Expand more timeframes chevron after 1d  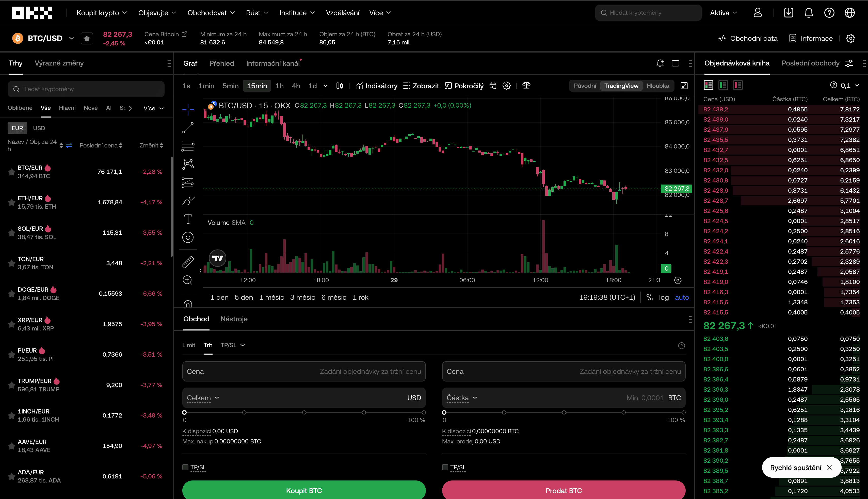coord(325,86)
